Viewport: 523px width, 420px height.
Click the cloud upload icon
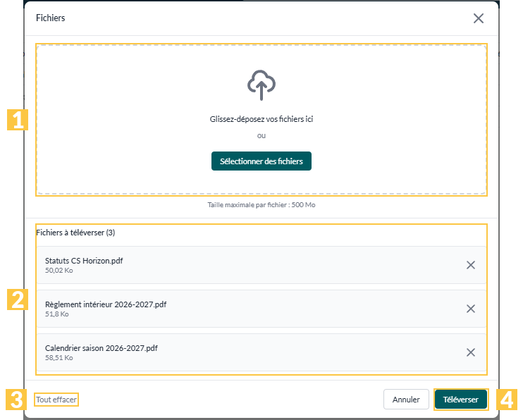tap(261, 85)
